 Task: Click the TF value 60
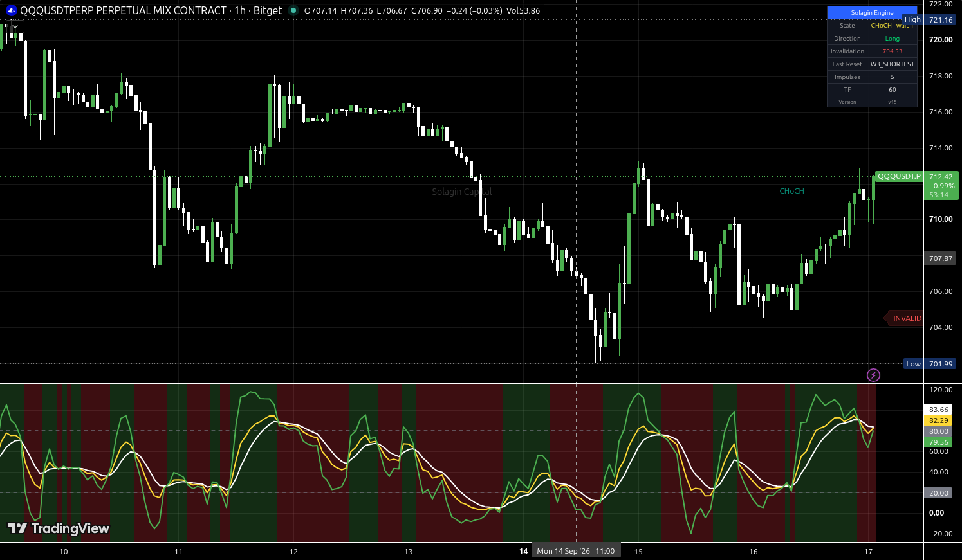click(x=892, y=90)
